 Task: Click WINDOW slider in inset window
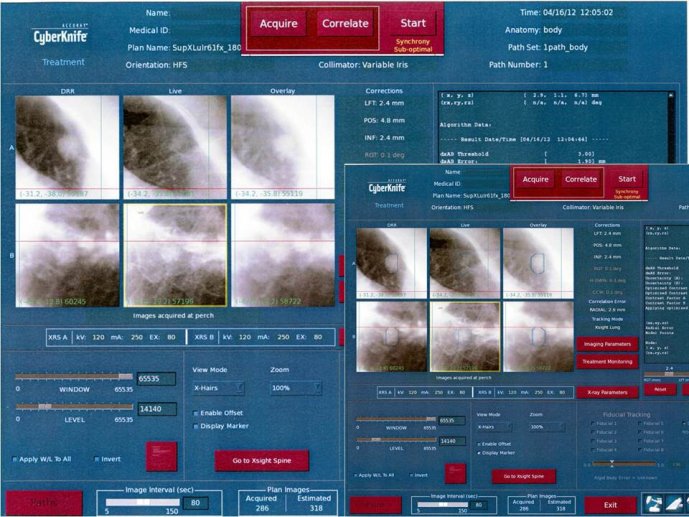pos(396,419)
